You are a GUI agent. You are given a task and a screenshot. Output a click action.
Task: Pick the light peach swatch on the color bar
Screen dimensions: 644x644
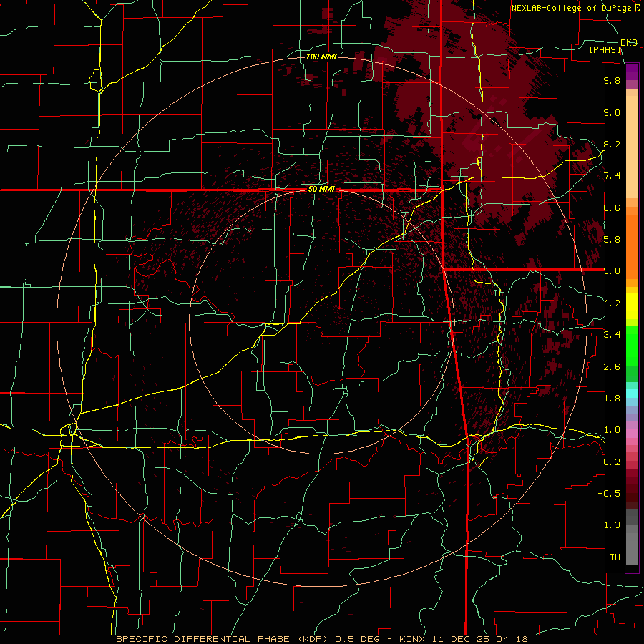tap(632, 147)
